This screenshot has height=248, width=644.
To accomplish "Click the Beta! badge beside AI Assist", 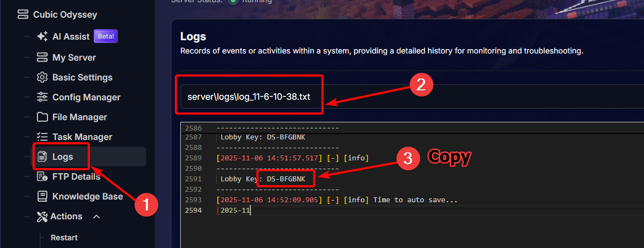I will tap(106, 36).
